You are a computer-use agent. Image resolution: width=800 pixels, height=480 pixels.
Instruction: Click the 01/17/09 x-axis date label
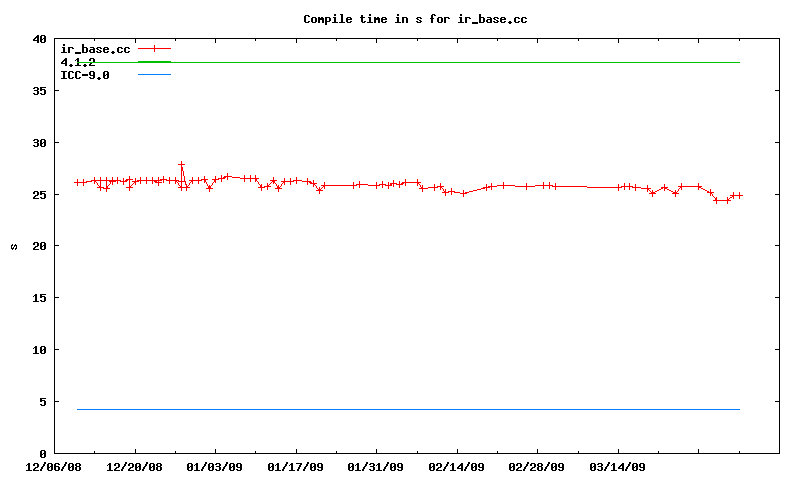[296, 466]
